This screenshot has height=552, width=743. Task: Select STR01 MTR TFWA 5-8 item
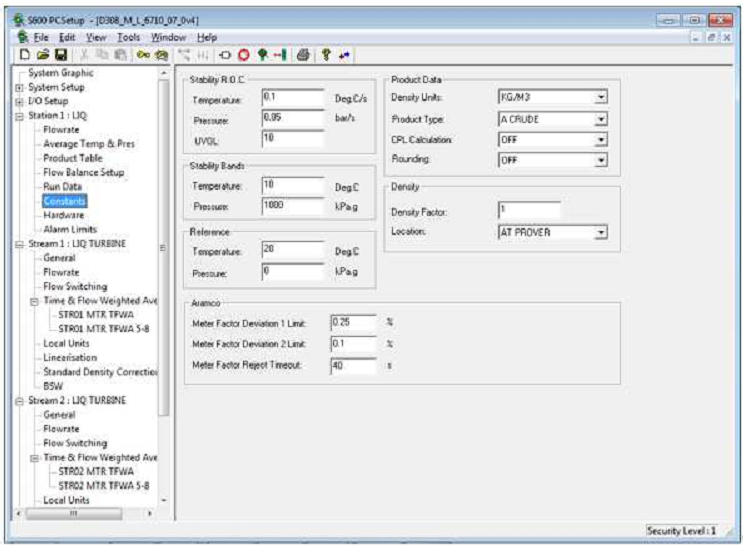pyautogui.click(x=104, y=329)
